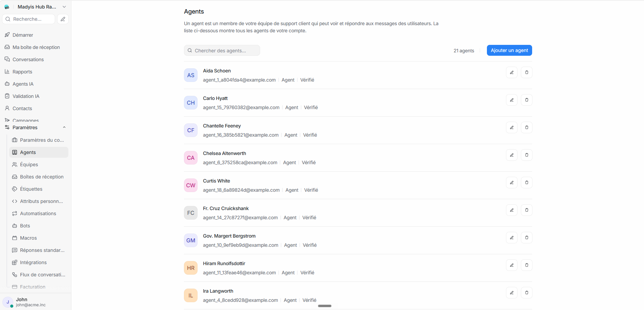Edit agent Chantelle Feeney
Screen dimensions: 644x310
pyautogui.click(x=512, y=127)
